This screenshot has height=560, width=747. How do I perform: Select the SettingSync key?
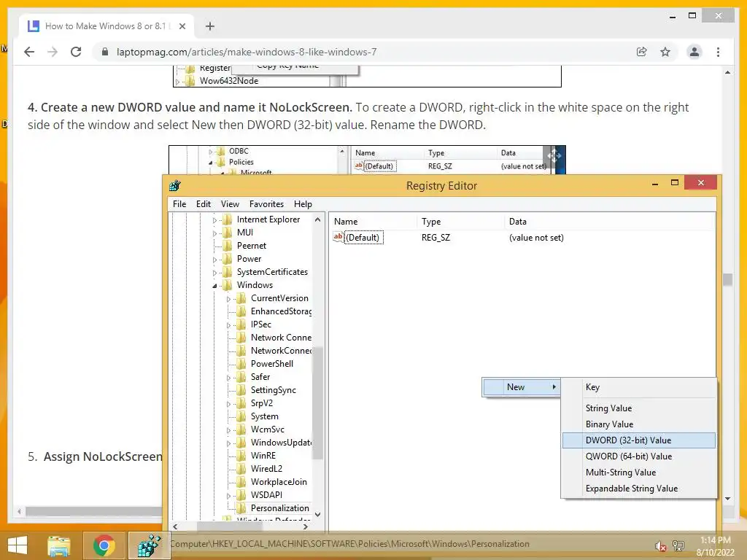coord(274,390)
